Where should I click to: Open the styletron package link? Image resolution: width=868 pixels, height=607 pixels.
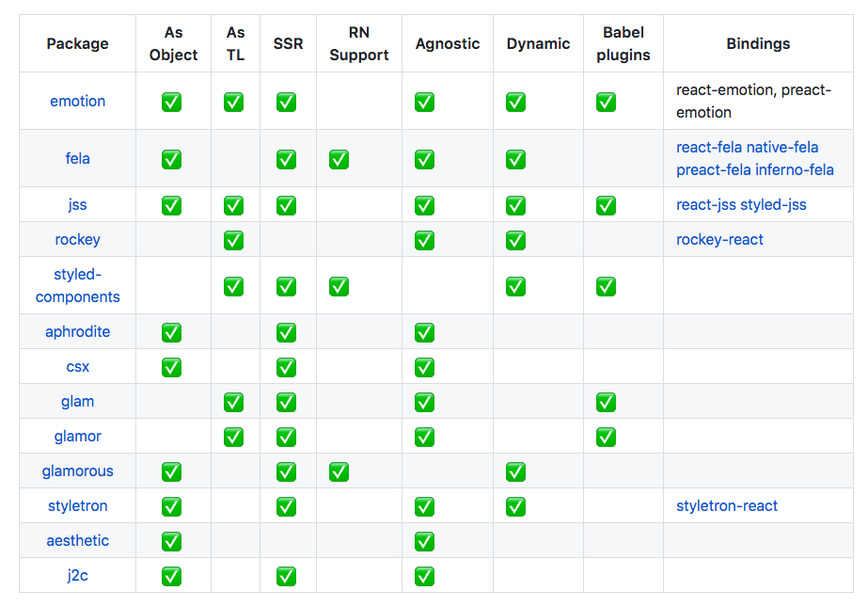coord(77,505)
